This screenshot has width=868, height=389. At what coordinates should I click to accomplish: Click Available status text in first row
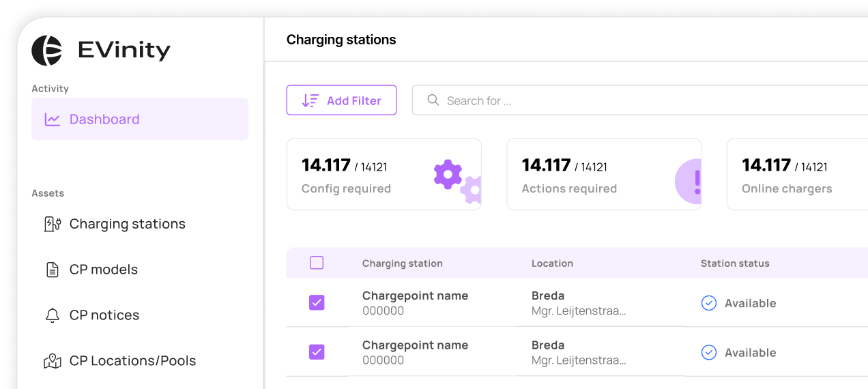[751, 303]
